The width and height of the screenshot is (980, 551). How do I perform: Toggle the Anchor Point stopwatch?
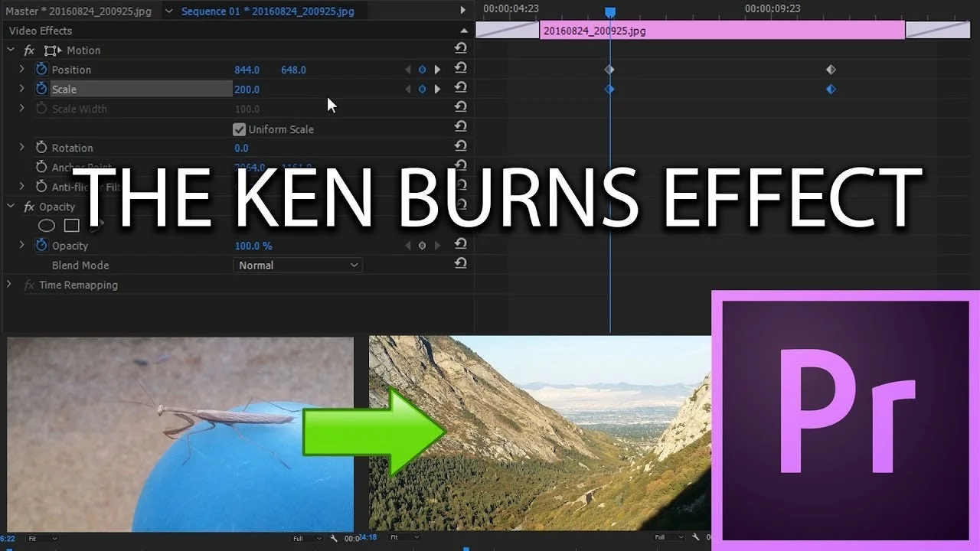pyautogui.click(x=41, y=167)
